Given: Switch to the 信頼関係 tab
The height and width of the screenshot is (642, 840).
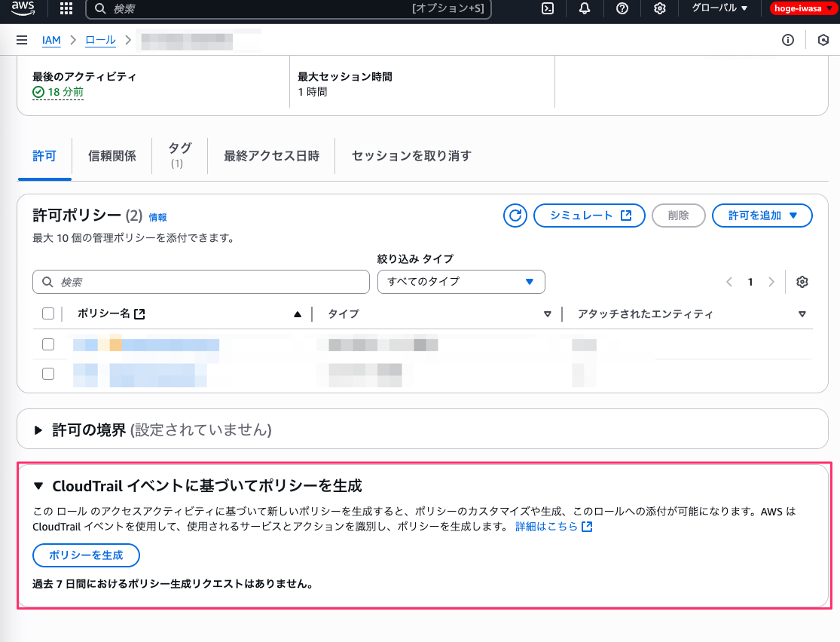Looking at the screenshot, I should pyautogui.click(x=112, y=156).
